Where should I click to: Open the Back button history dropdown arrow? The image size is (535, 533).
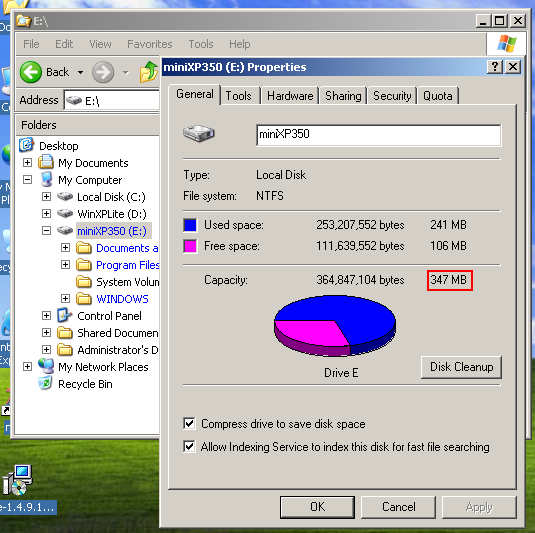coord(81,72)
